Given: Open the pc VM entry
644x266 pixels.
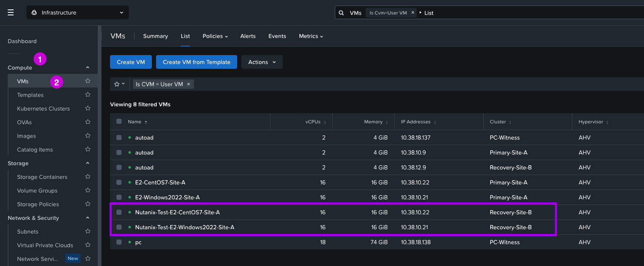Looking at the screenshot, I should click(x=138, y=242).
